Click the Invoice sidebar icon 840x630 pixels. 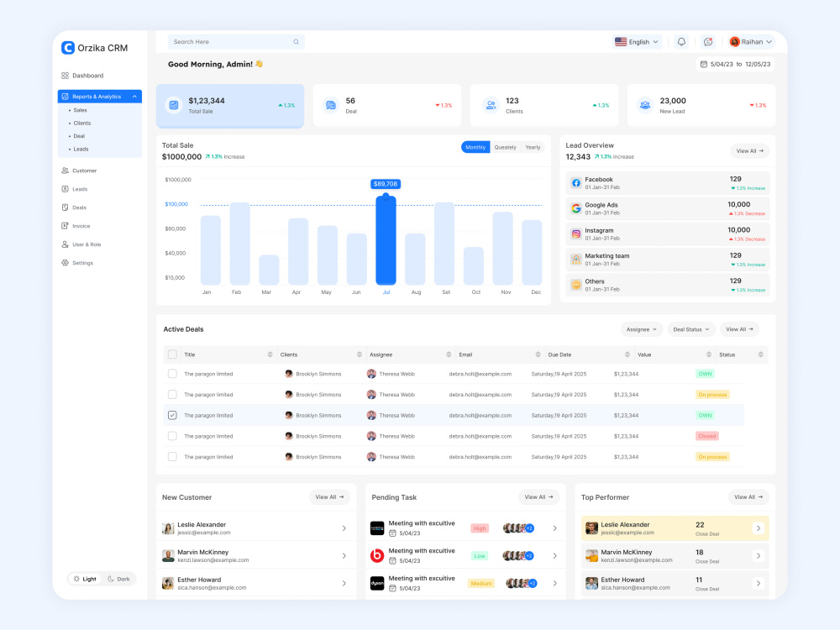click(65, 226)
